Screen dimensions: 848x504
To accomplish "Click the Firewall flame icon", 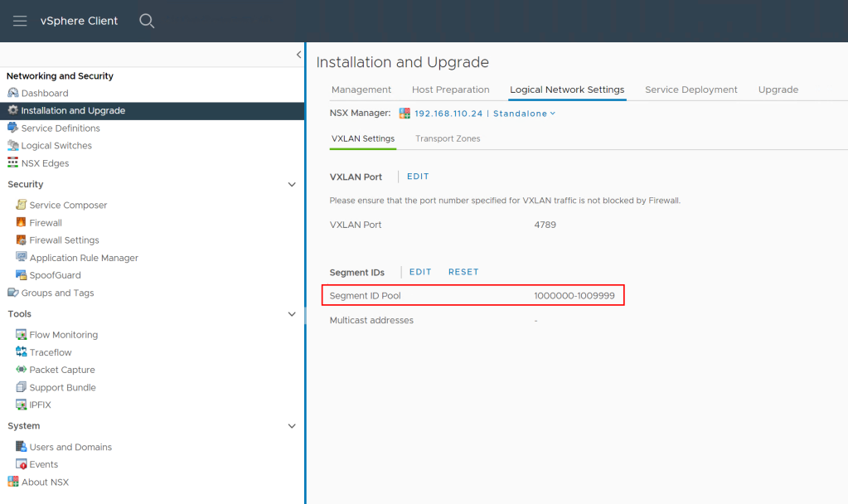I will pyautogui.click(x=22, y=222).
